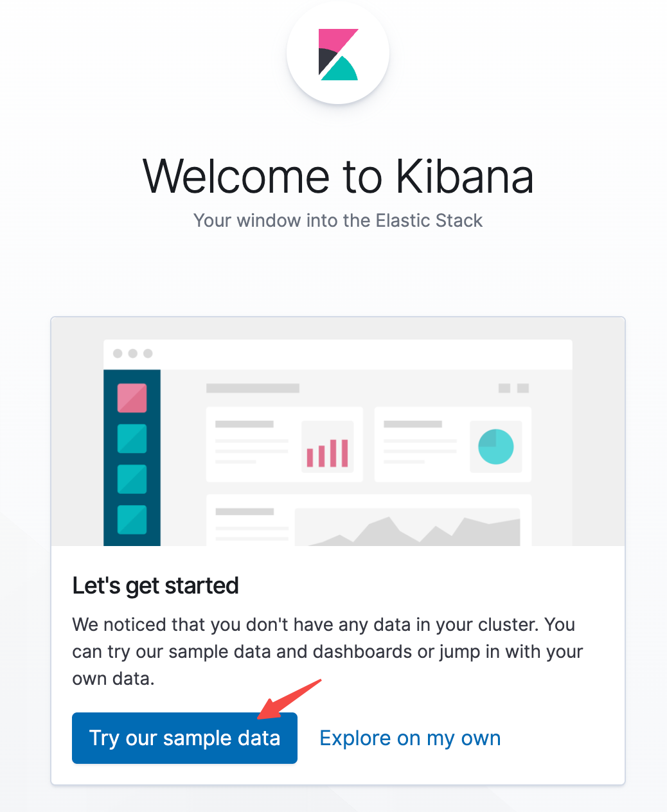Screen dimensions: 667x812
Task: Click the rightmost gray dot in mock window
Action: (x=148, y=353)
